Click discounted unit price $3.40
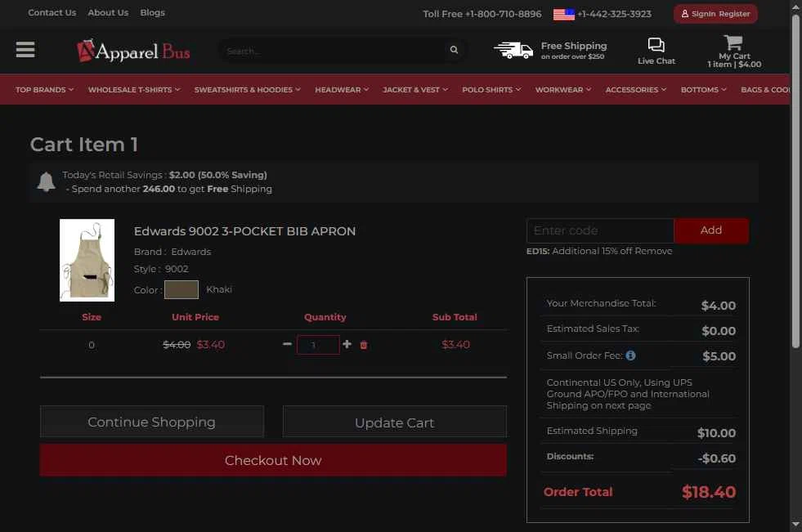The width and height of the screenshot is (802, 532). pyautogui.click(x=211, y=344)
